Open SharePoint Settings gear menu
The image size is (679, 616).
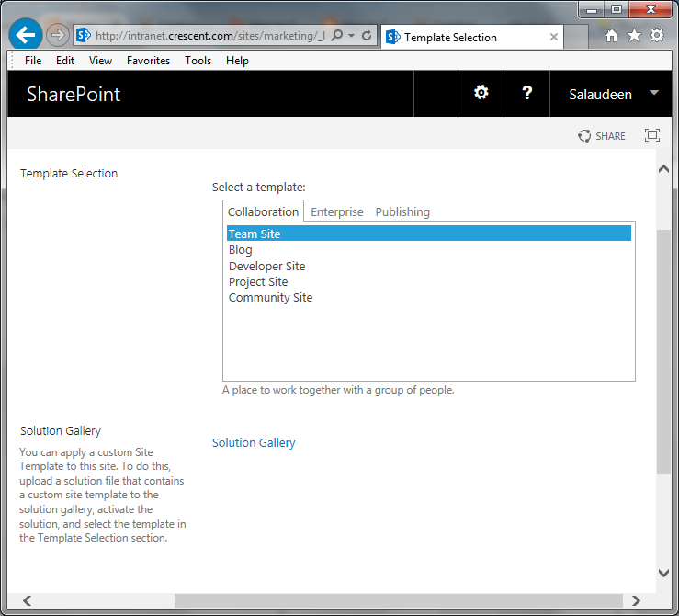pyautogui.click(x=481, y=92)
